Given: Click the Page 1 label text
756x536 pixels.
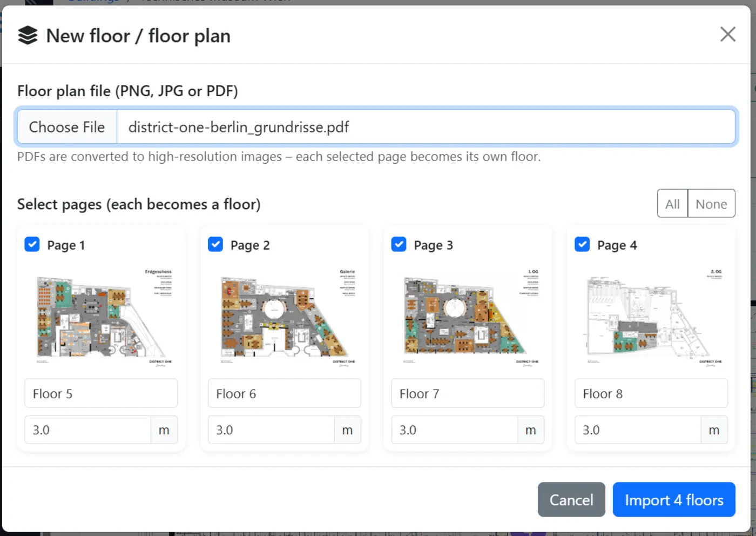Looking at the screenshot, I should pyautogui.click(x=66, y=245).
